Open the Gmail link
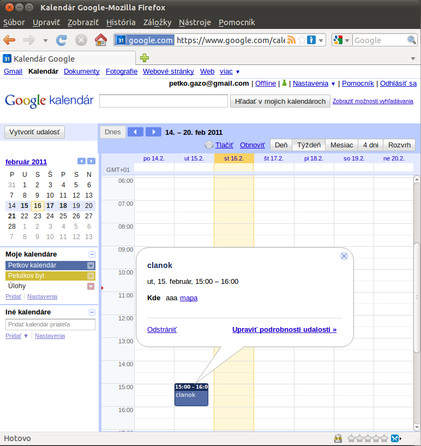 pyautogui.click(x=13, y=72)
